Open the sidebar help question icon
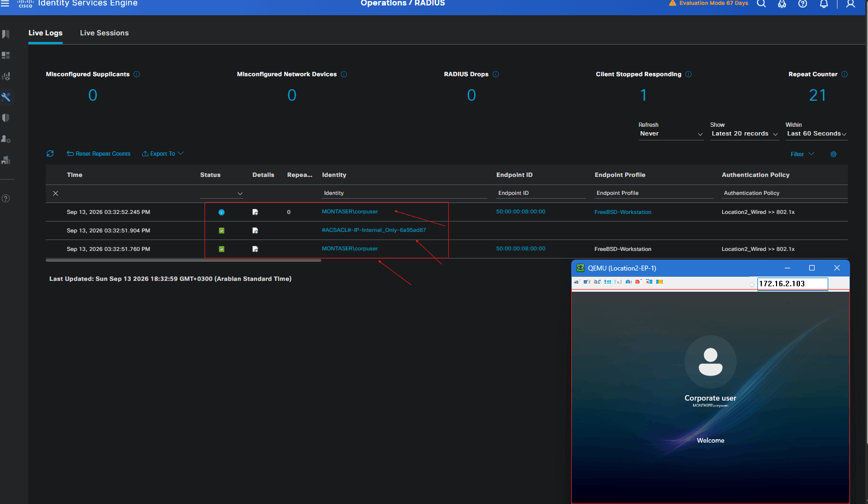This screenshot has width=868, height=504. coord(6,198)
